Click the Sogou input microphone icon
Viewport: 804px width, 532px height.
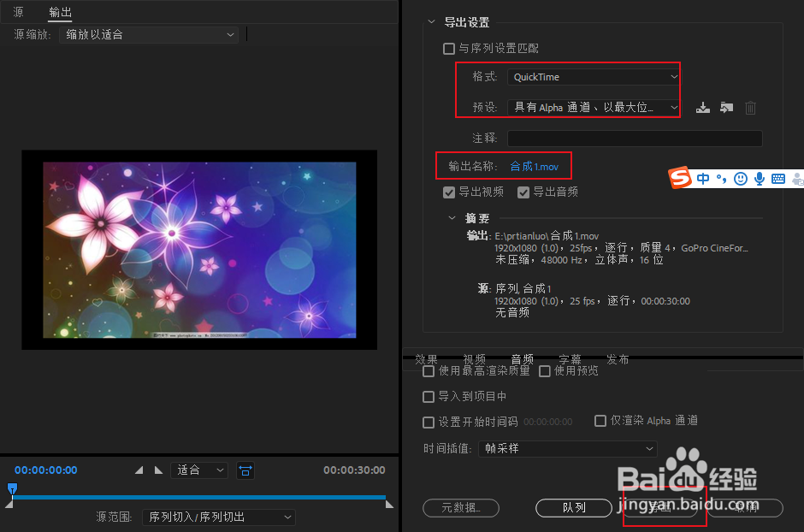pyautogui.click(x=759, y=179)
